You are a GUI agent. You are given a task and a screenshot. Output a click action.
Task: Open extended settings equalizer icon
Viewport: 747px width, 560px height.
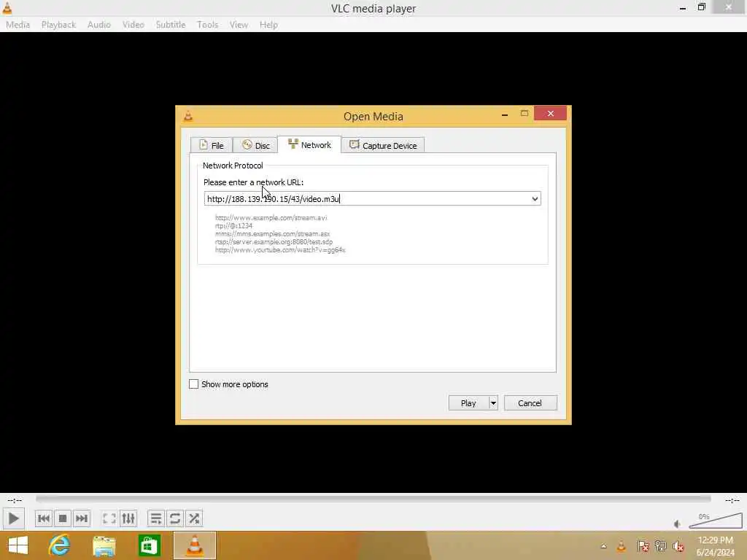(128, 518)
